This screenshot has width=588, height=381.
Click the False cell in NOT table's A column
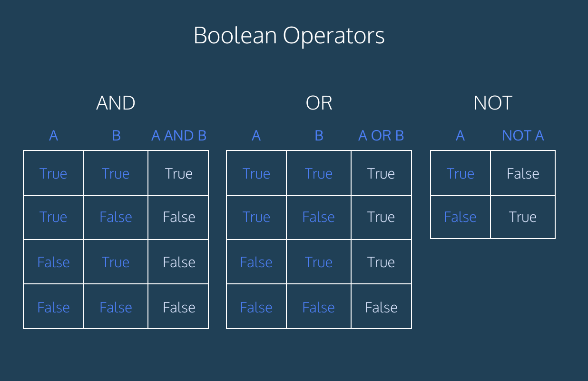pos(460,217)
